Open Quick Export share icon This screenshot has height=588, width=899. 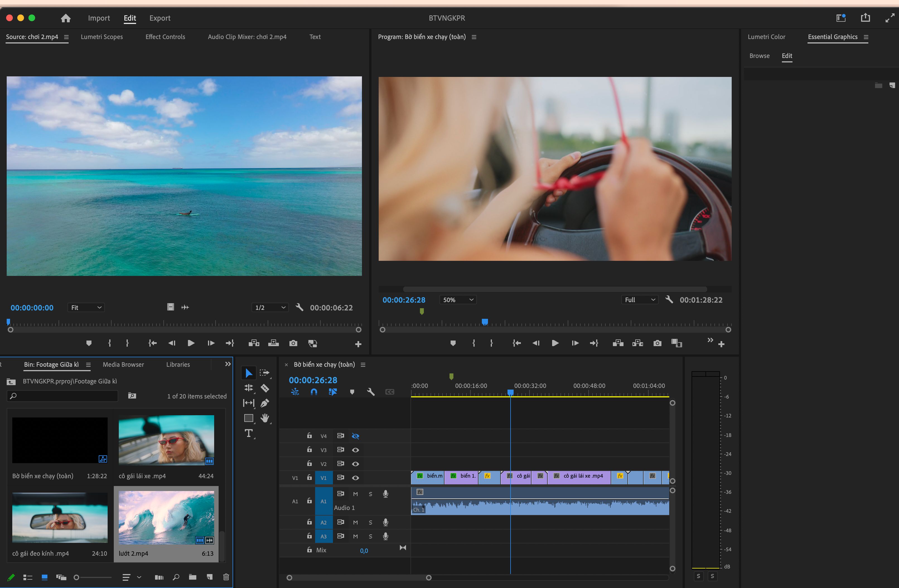point(865,18)
